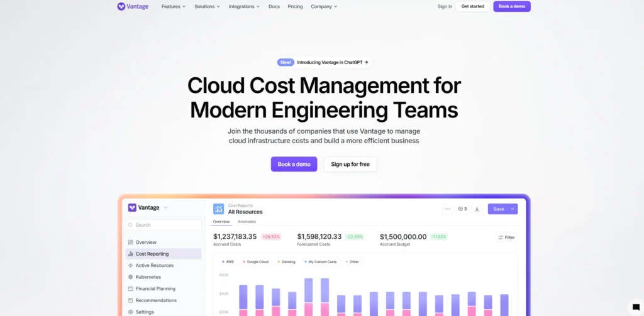Click the Save button in the report

tap(498, 209)
